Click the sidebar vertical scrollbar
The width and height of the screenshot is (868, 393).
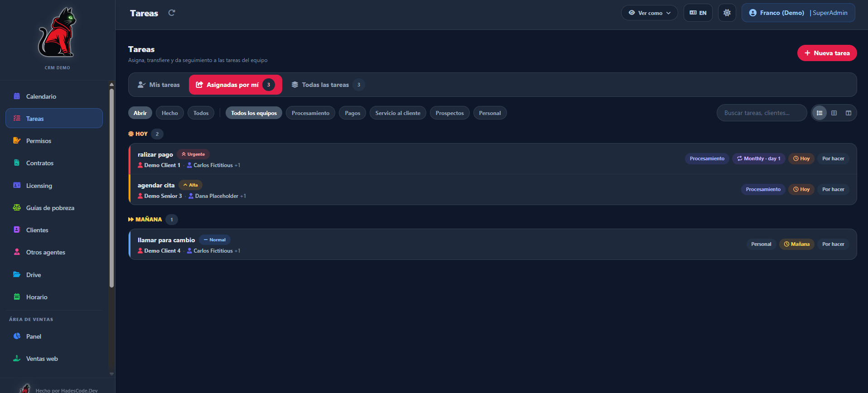[111, 188]
